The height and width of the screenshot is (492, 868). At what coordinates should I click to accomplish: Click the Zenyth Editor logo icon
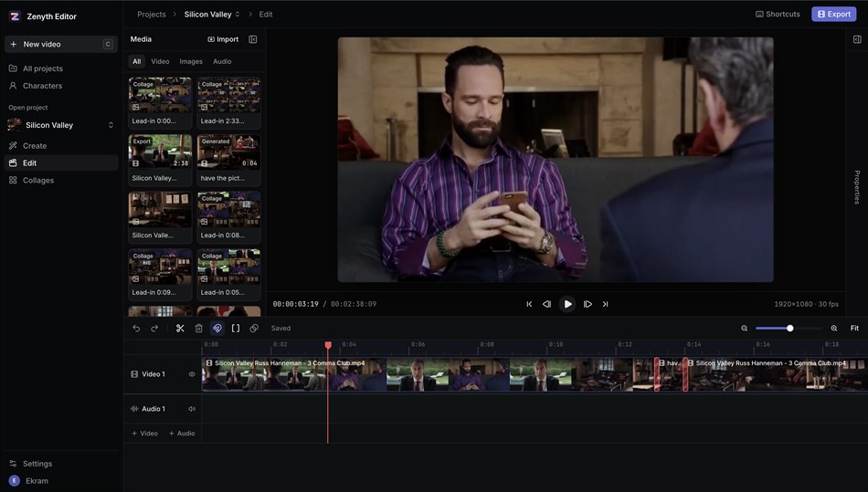[x=15, y=16]
